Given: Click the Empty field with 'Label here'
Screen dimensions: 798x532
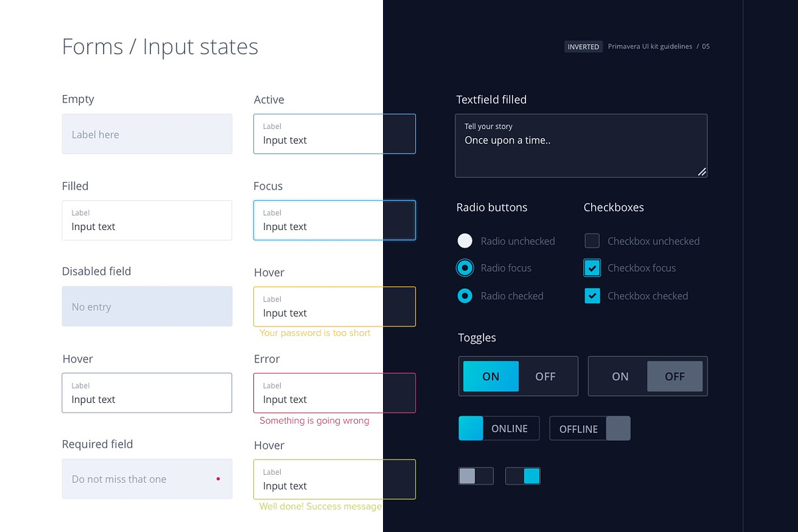Looking at the screenshot, I should click(147, 134).
